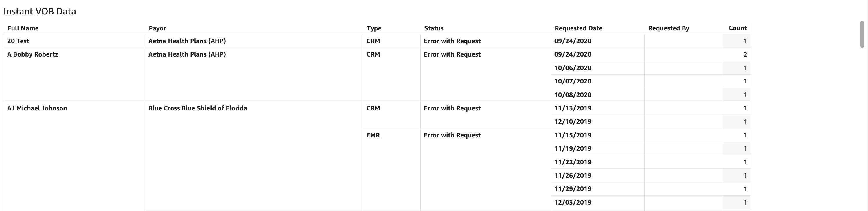Viewport: 868px width, 211px height.
Task: Select the EMR type cell
Action: coord(373,135)
